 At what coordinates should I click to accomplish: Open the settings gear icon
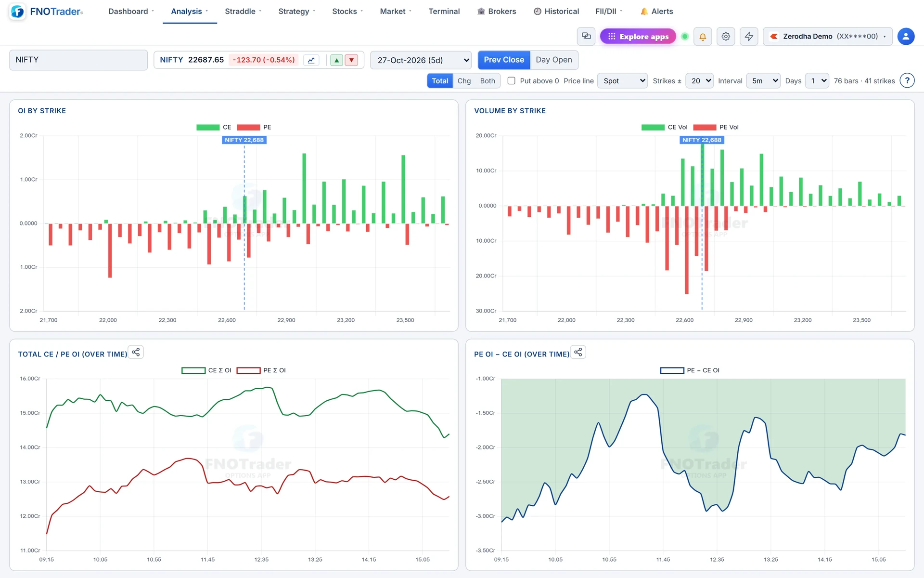coord(726,36)
